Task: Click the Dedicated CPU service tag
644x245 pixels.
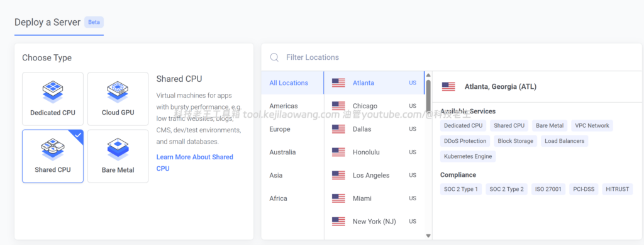Action: coord(464,126)
